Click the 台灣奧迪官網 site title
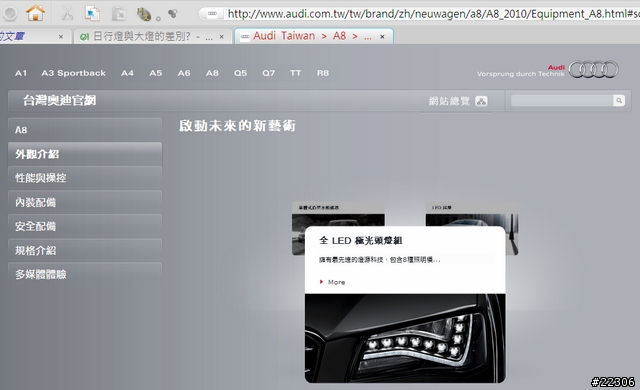 point(60,100)
